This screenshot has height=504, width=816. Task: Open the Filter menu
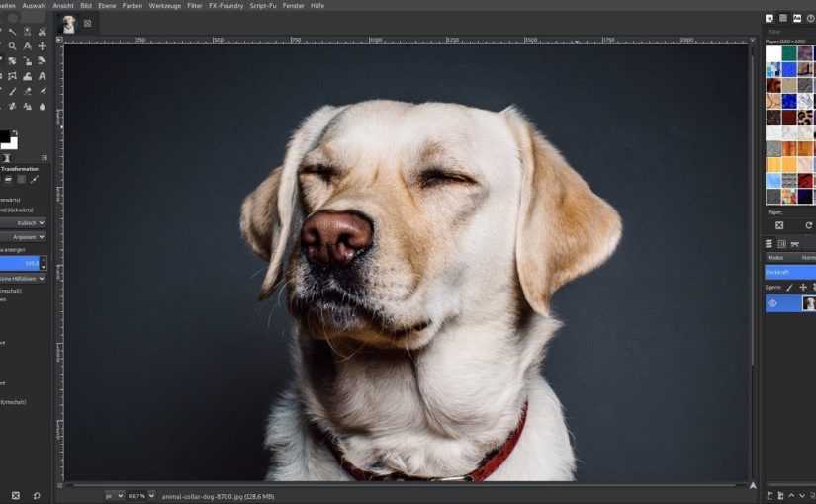[x=195, y=6]
